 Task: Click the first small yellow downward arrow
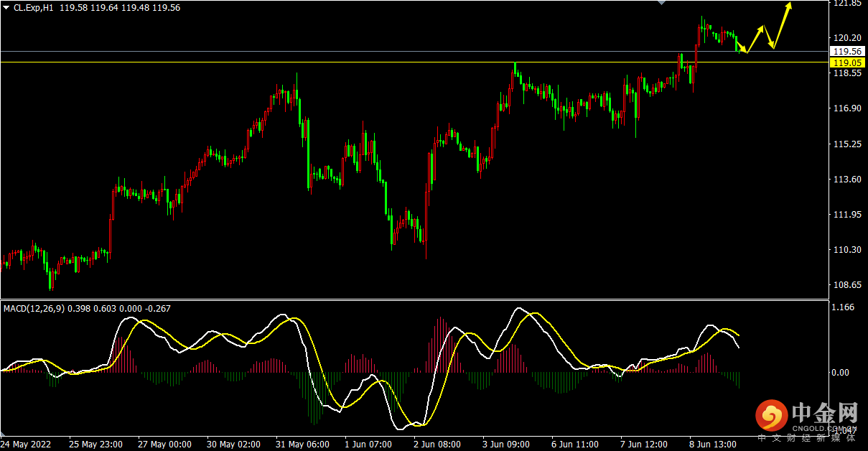tap(742, 46)
